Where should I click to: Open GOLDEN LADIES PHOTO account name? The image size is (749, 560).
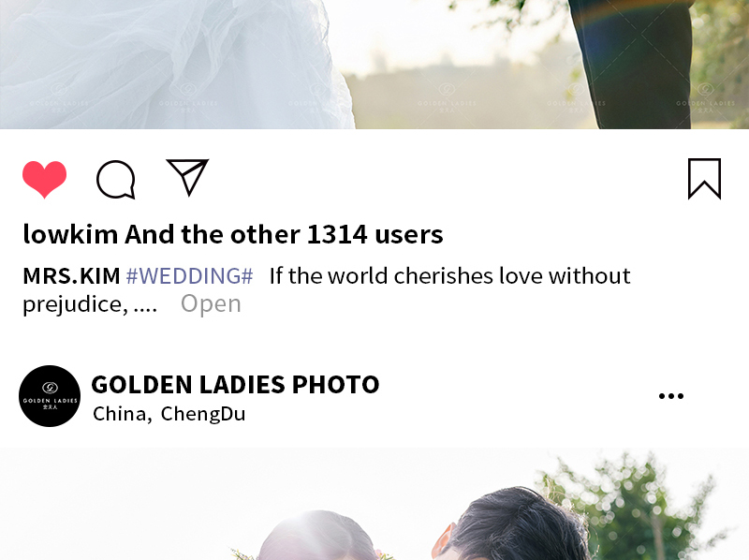click(x=235, y=385)
